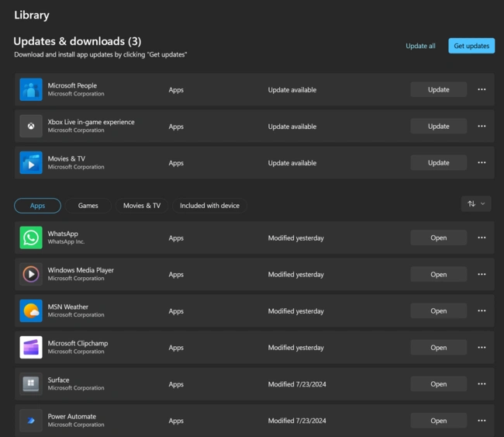
Task: Open more options for Xbox Live in-game experience
Action: coord(482,127)
